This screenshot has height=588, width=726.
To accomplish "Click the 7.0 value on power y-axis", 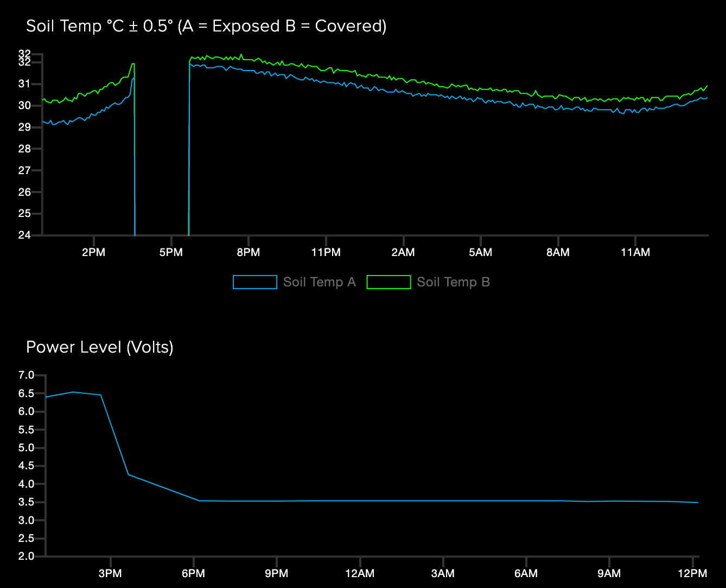I will pos(26,375).
